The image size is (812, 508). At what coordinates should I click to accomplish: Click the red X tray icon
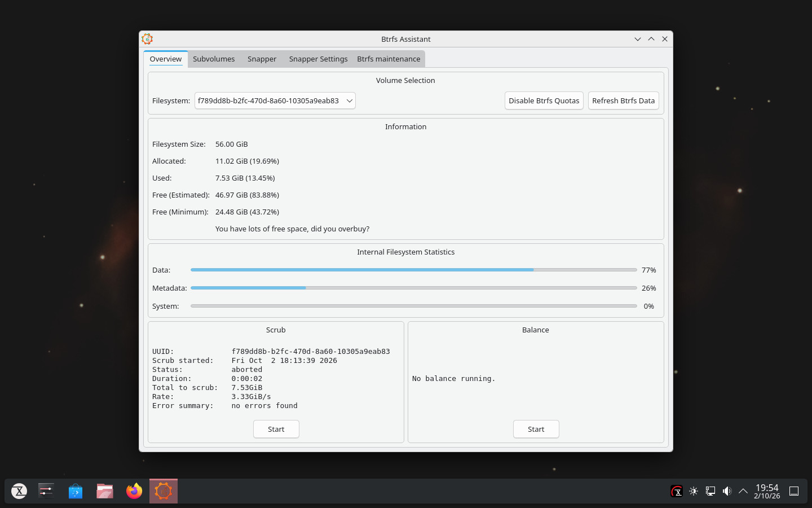(x=677, y=491)
